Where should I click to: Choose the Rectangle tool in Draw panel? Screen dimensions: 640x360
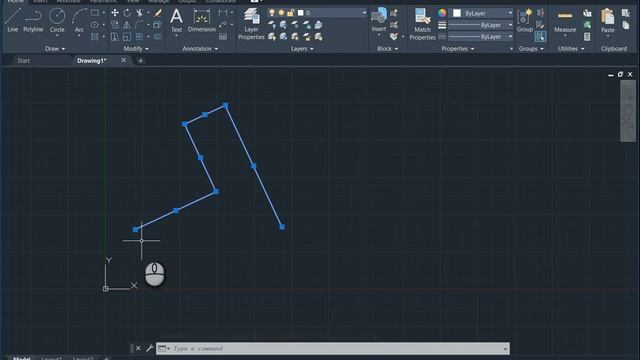click(95, 13)
